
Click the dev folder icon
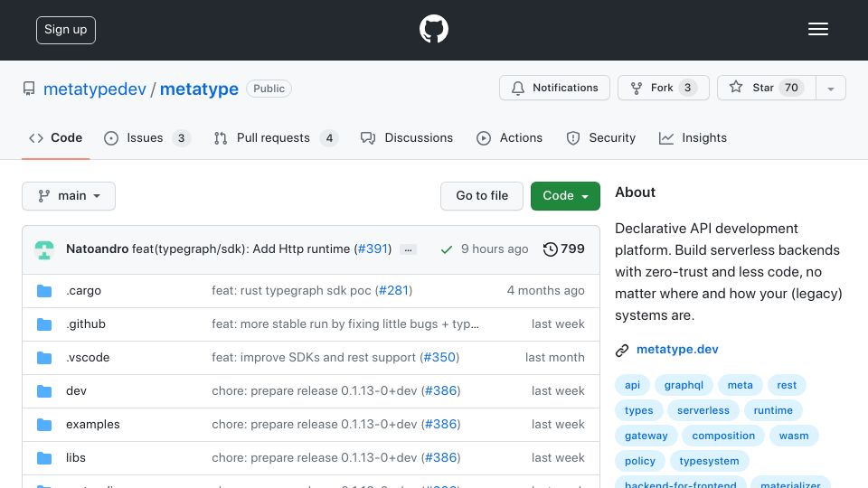pos(44,391)
